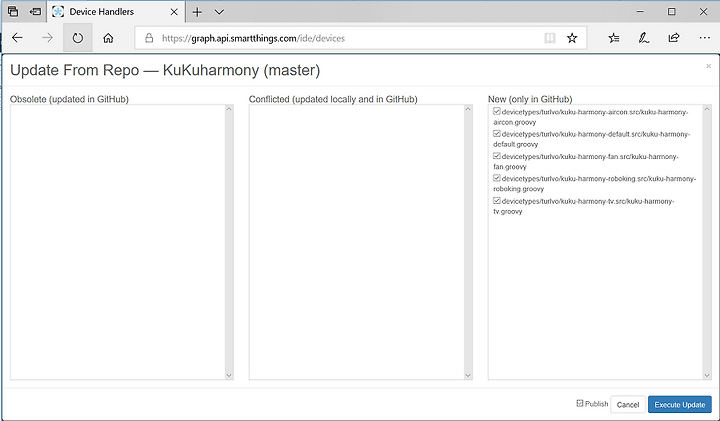The width and height of the screenshot is (720, 421).
Task: Refresh the page with the reload icon
Action: (x=78, y=38)
